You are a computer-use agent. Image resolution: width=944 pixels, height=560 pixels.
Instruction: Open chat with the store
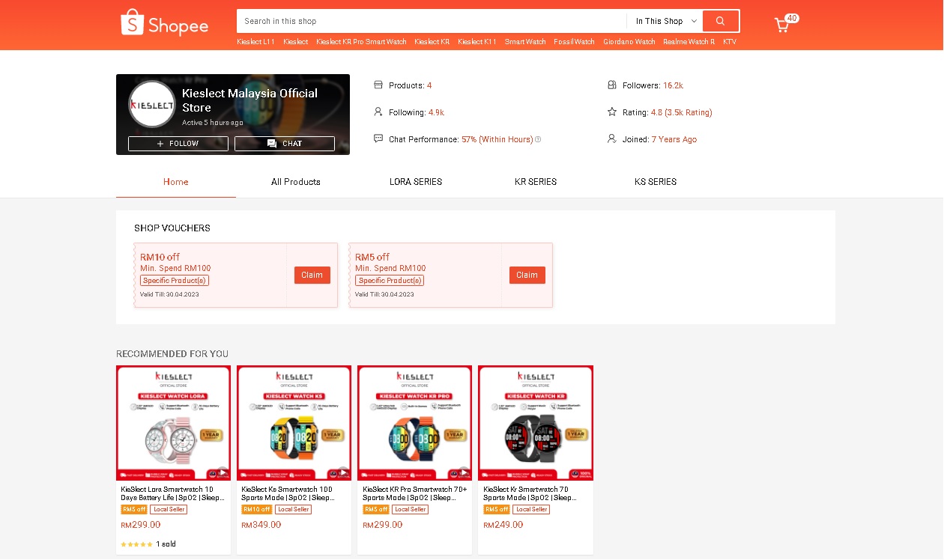tap(285, 144)
